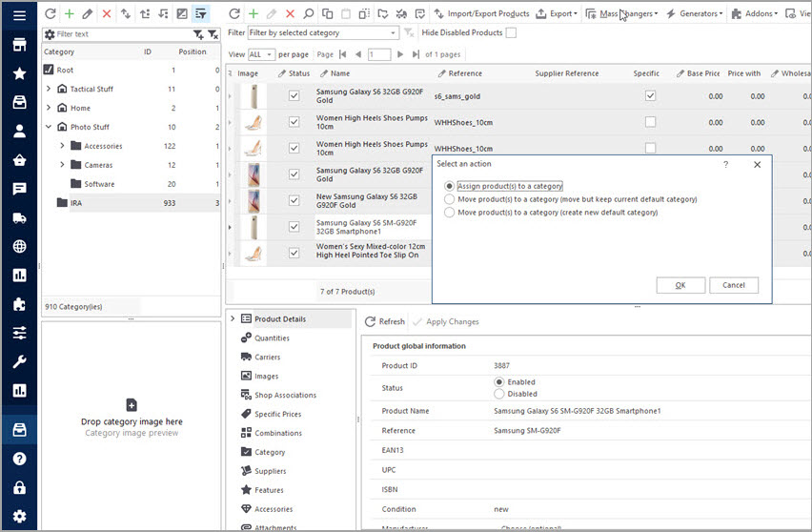Open the settings gear at the sidebar bottom
This screenshot has width=812, height=532.
point(19,516)
